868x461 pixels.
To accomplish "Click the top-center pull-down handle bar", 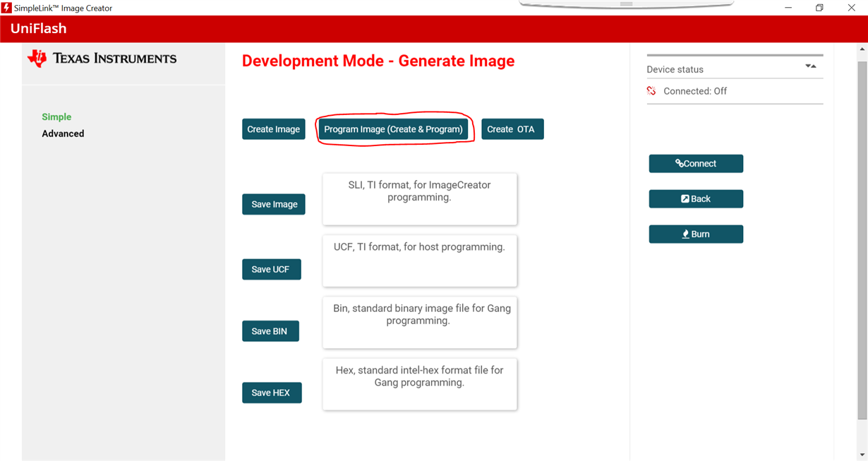I will tap(626, 4).
